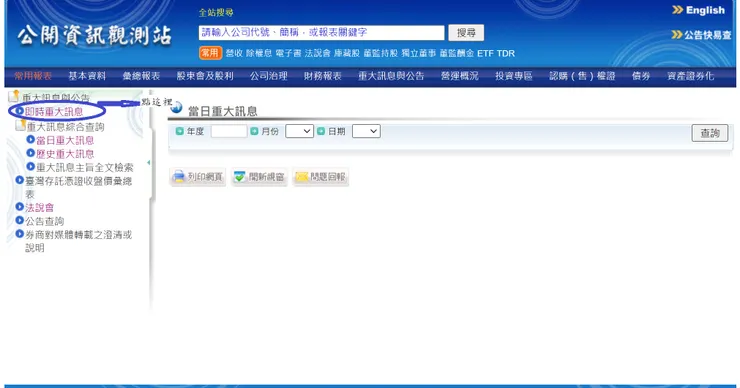The width and height of the screenshot is (740, 388).
Task: Open the 營收 quick link
Action: pos(234,53)
